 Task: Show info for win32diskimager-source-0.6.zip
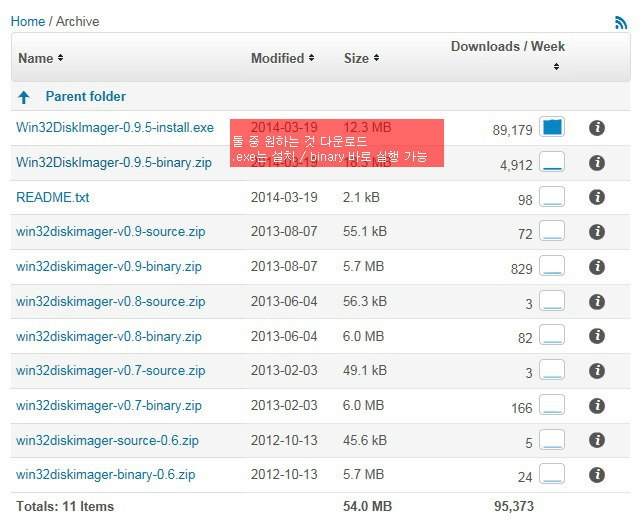[597, 440]
